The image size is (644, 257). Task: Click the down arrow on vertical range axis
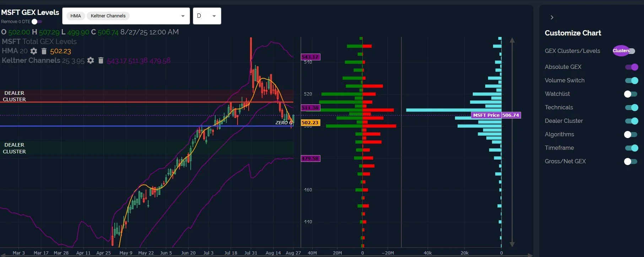point(512,244)
